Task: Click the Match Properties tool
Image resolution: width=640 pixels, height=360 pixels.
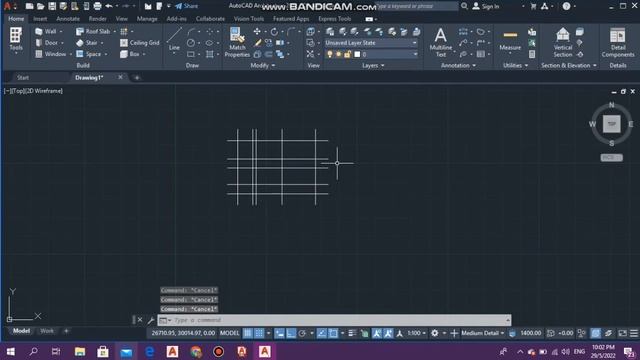Action: tap(237, 42)
